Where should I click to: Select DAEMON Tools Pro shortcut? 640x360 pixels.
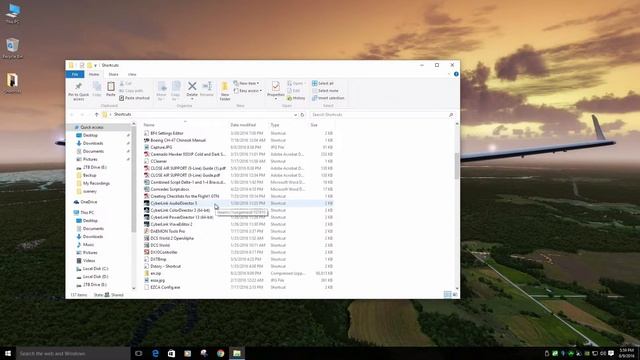pos(167,231)
